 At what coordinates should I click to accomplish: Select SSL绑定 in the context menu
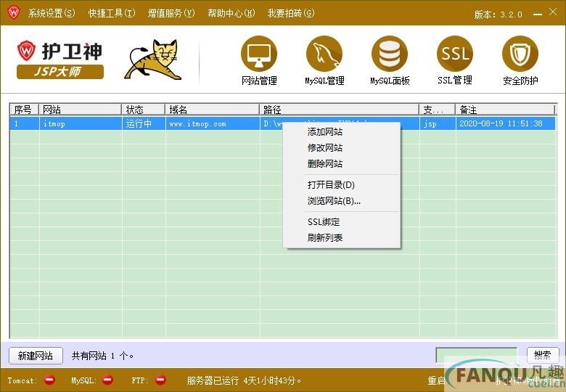click(x=324, y=222)
